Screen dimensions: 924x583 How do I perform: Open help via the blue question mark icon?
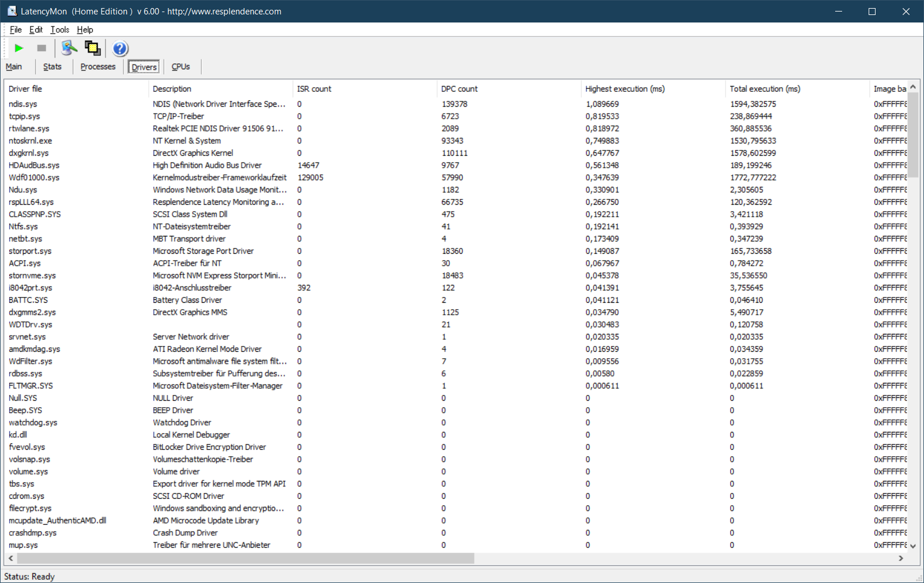[x=120, y=48]
